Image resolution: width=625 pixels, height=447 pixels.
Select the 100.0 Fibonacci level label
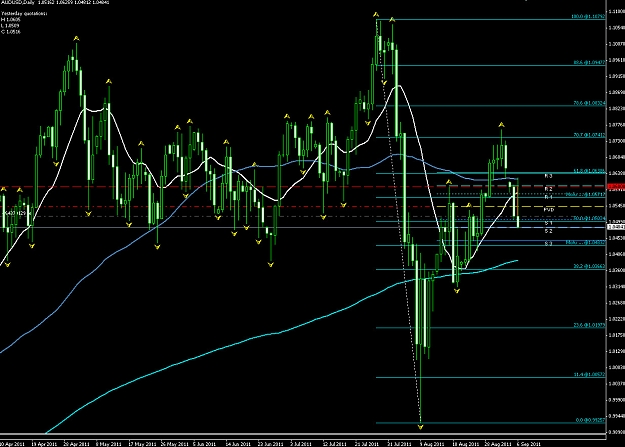(589, 17)
